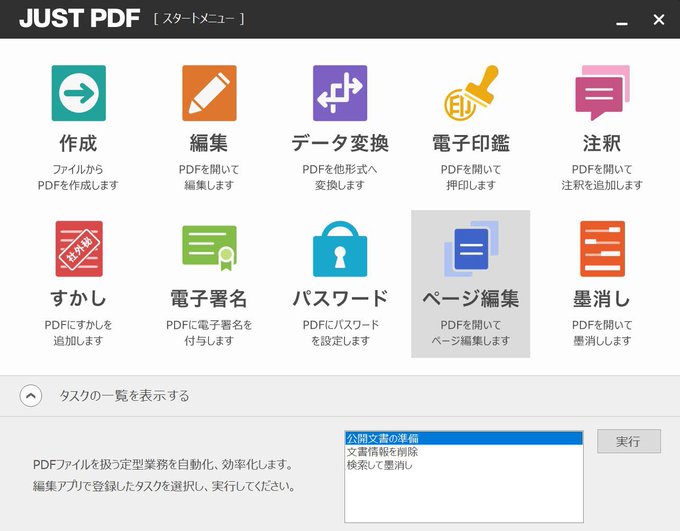The image size is (680, 531).
Task: Select the ページ編集 pages icon
Action: (x=471, y=249)
